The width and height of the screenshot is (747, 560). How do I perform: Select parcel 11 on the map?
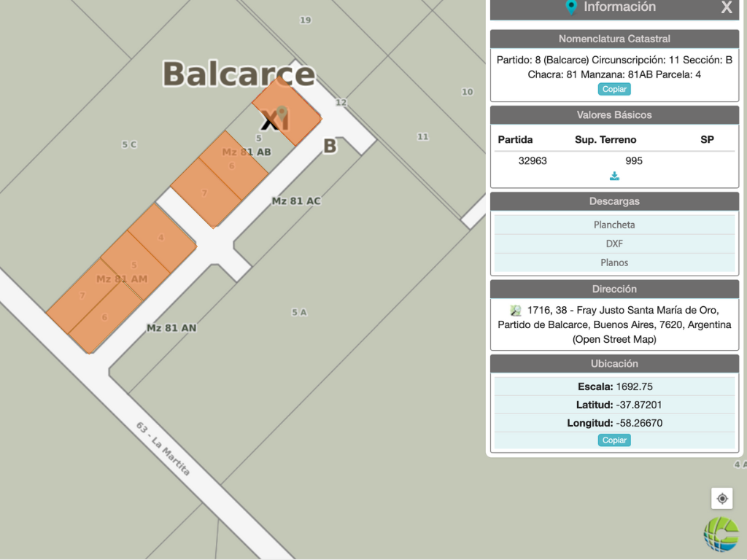point(423,136)
